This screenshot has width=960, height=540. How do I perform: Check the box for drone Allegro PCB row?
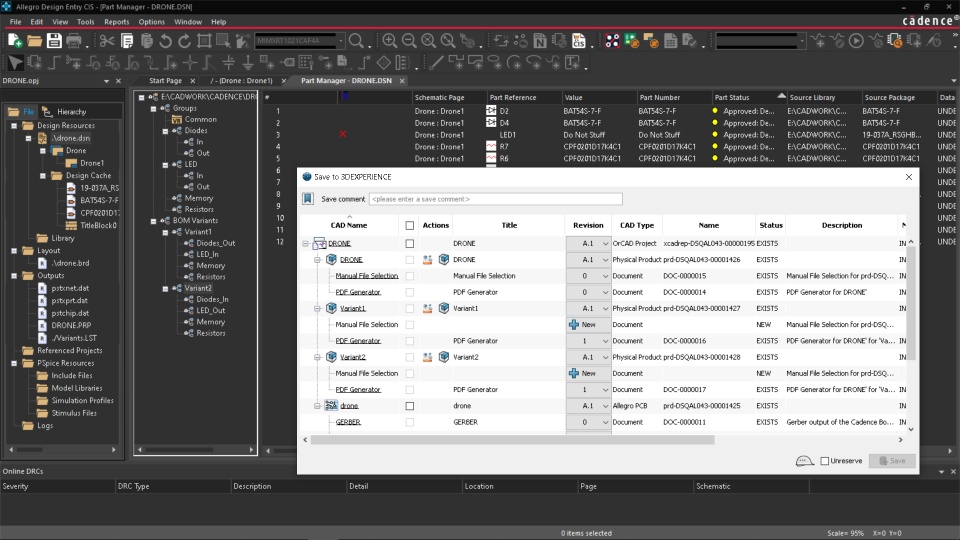(x=410, y=405)
